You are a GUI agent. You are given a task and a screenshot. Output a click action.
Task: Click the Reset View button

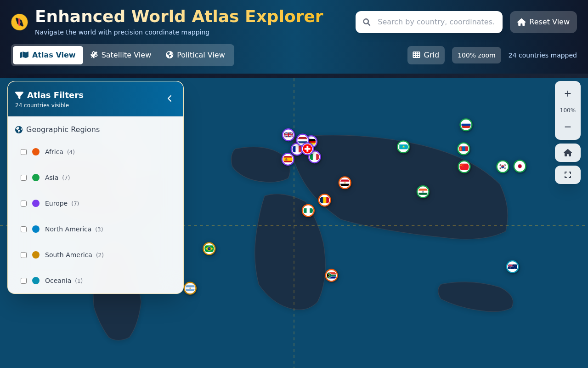point(543,22)
